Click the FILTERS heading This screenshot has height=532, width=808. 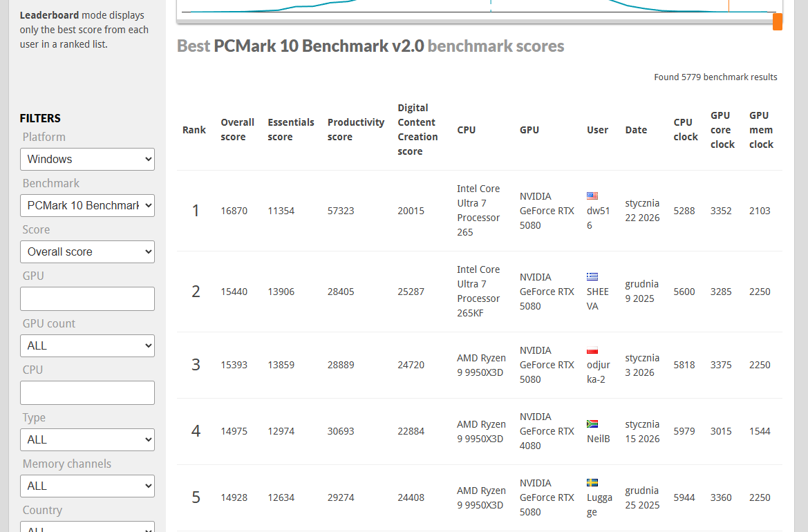[x=40, y=118]
